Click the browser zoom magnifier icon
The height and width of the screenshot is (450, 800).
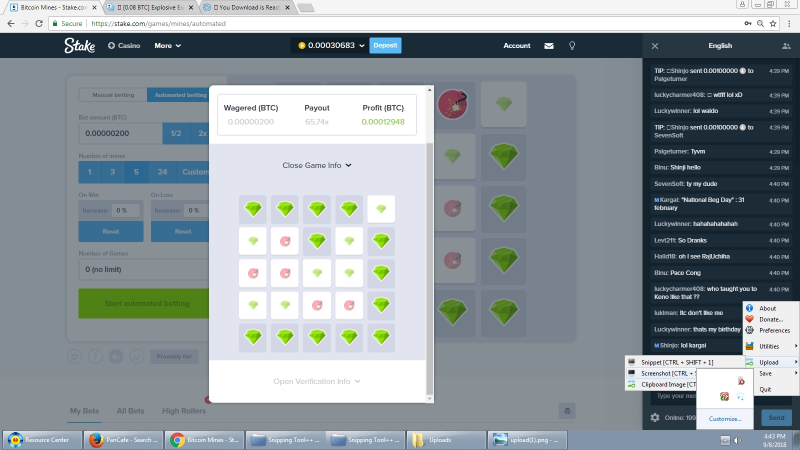click(x=760, y=23)
